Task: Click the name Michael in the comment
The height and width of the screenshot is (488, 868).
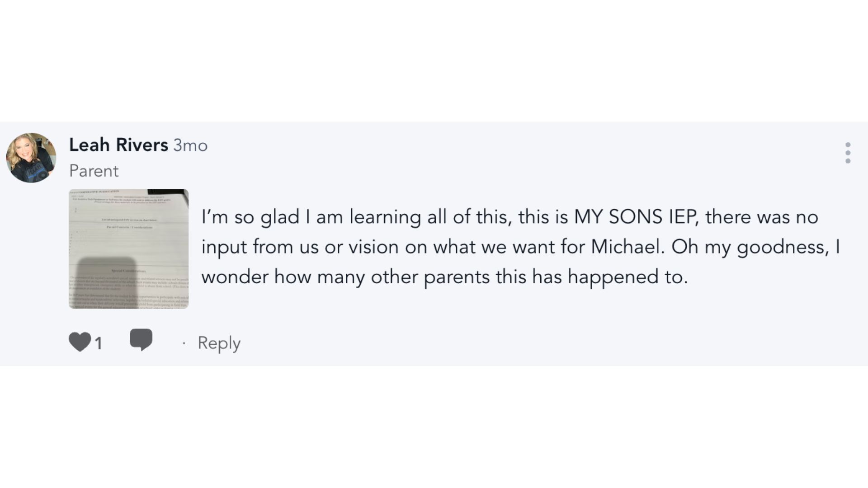Action: [x=627, y=247]
